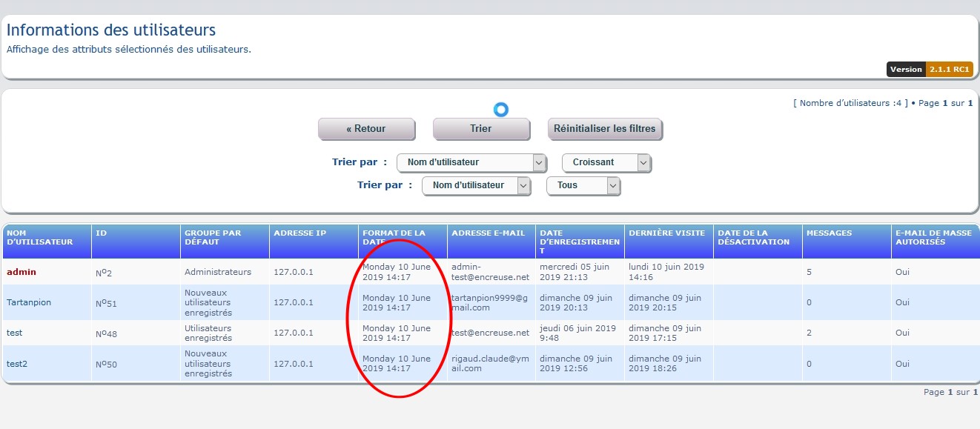Expand the Croissant order dropdown

pyautogui.click(x=606, y=162)
